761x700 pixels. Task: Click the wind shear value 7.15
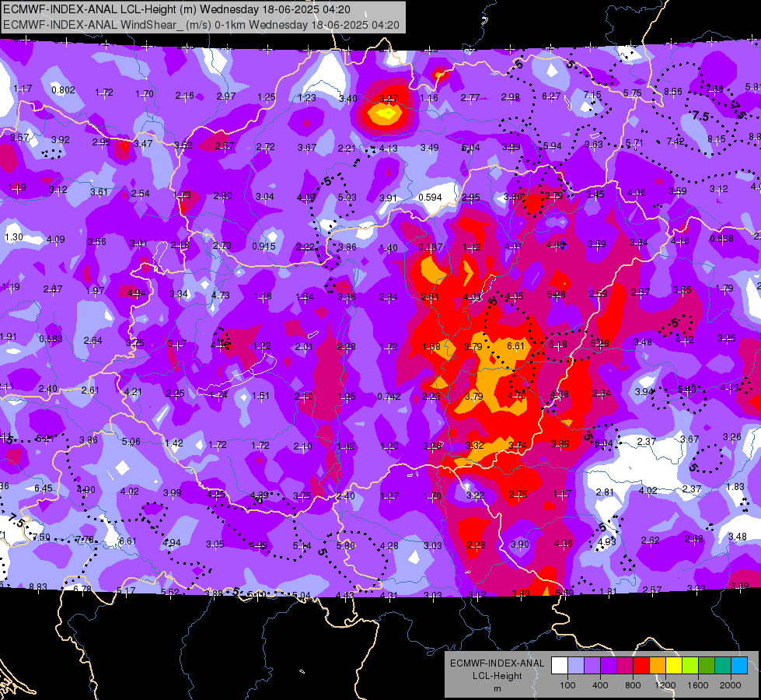(592, 95)
